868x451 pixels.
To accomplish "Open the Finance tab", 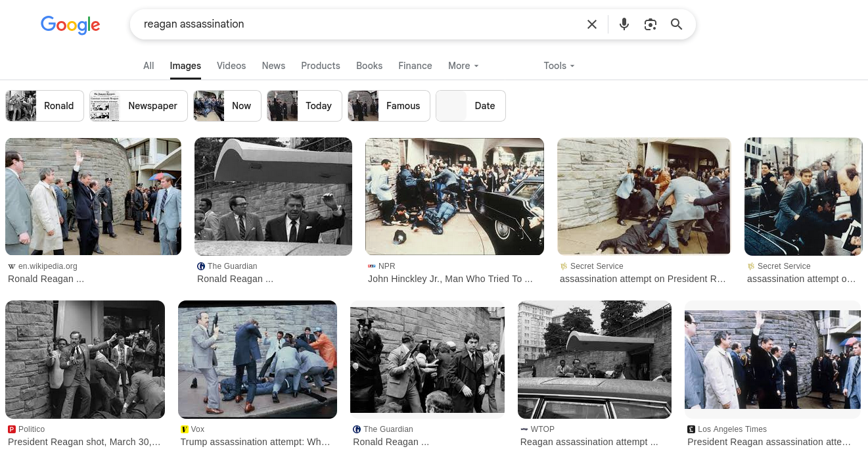I will [x=415, y=66].
